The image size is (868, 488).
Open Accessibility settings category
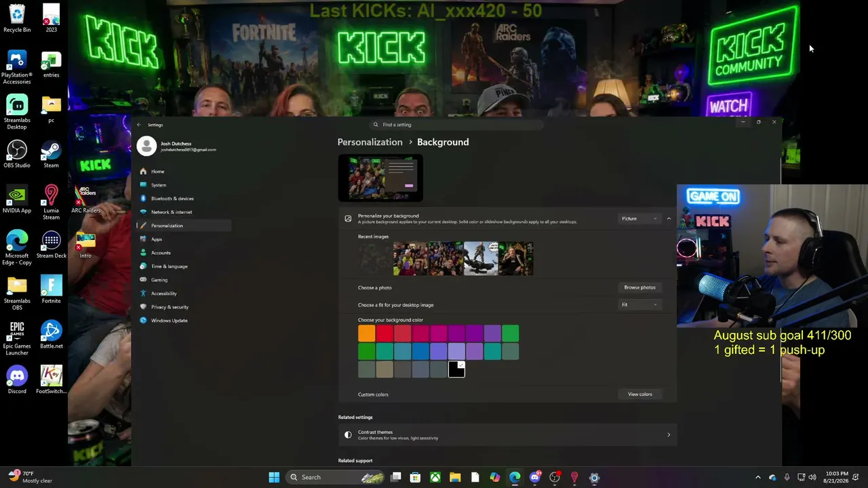point(184,293)
